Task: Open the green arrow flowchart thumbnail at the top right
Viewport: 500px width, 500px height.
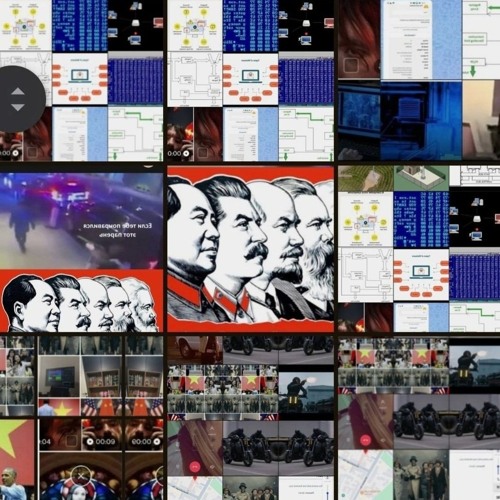Action: pyautogui.click(x=481, y=39)
